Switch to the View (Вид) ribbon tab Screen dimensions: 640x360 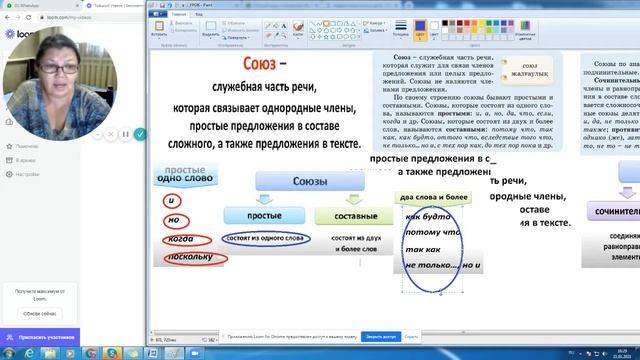(x=199, y=14)
